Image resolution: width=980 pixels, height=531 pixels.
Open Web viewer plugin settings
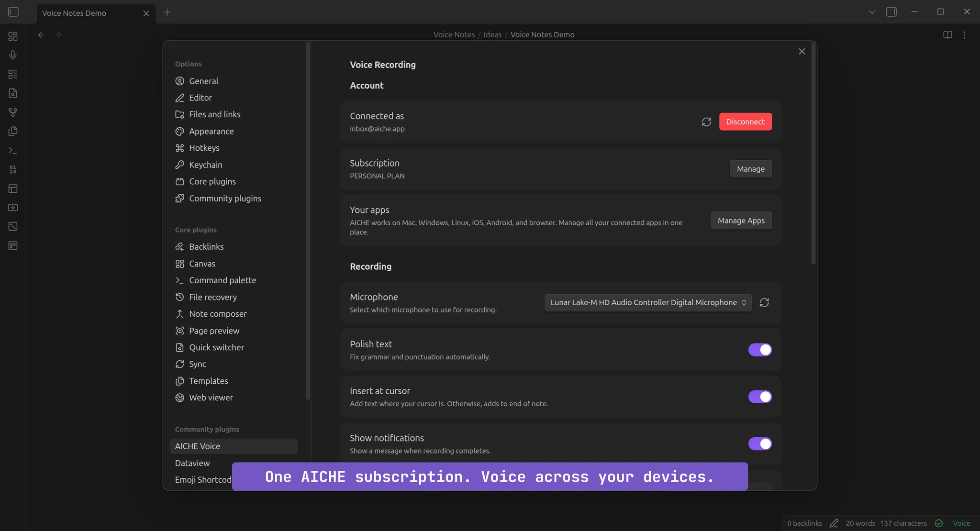234,398
